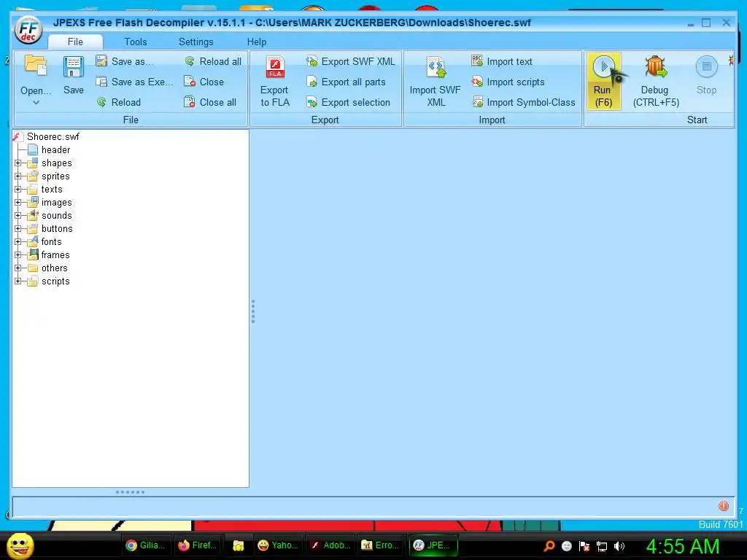Click the Save as icon
Screen dimensions: 747x560
tap(101, 61)
